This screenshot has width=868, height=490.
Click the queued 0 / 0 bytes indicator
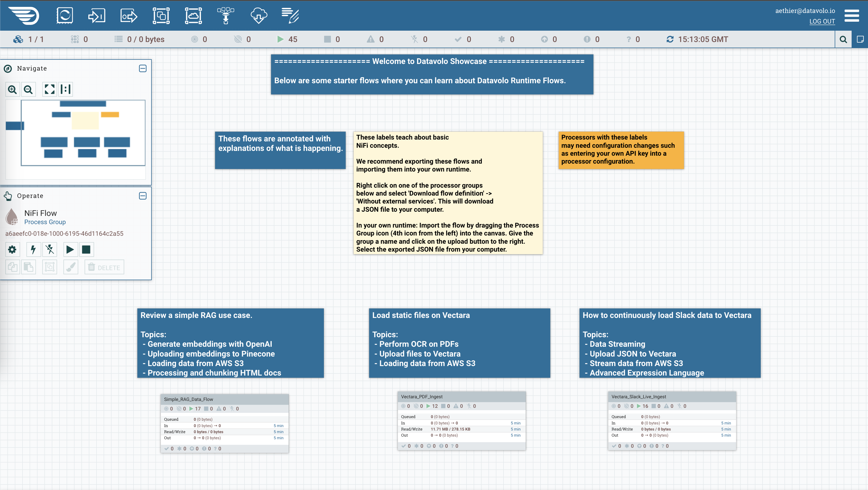[139, 39]
